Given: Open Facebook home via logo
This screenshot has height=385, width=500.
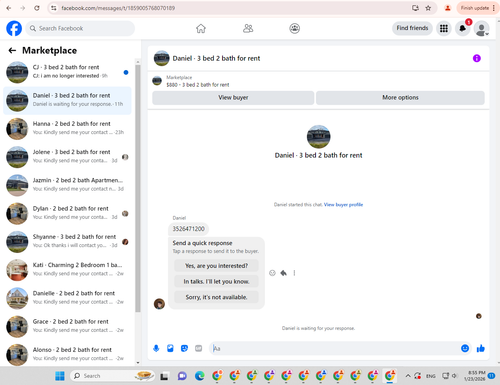Looking at the screenshot, I should 14,28.
